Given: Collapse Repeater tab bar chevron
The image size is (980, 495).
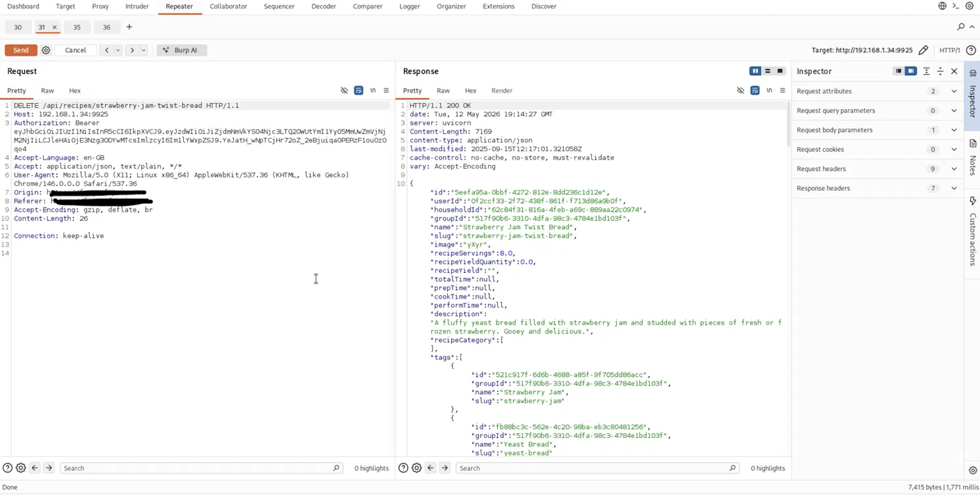Looking at the screenshot, I should click(972, 26).
